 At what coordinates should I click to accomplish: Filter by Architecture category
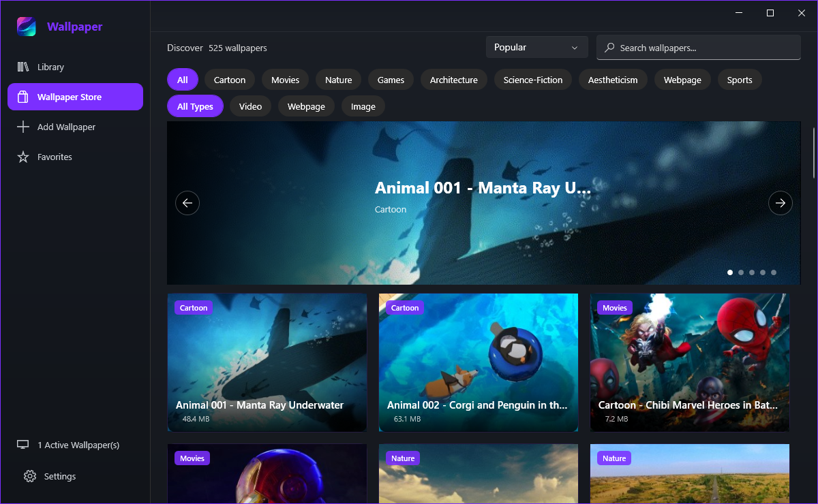point(454,80)
